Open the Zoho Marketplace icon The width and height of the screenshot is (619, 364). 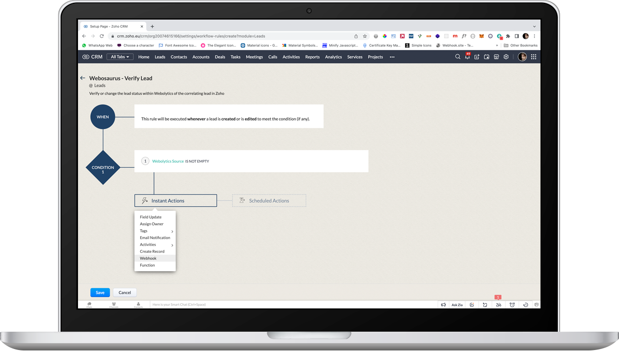tap(497, 56)
